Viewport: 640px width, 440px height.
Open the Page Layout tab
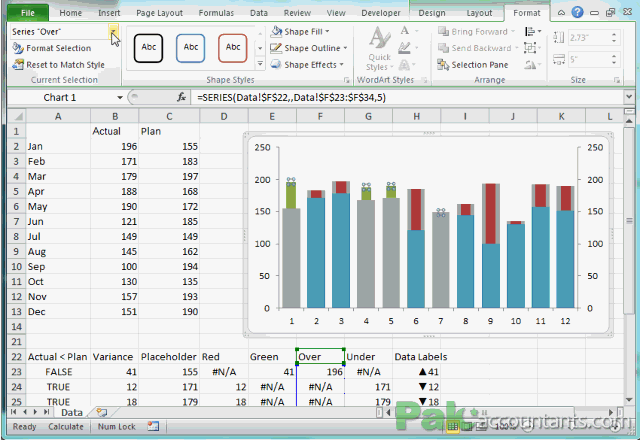click(159, 13)
